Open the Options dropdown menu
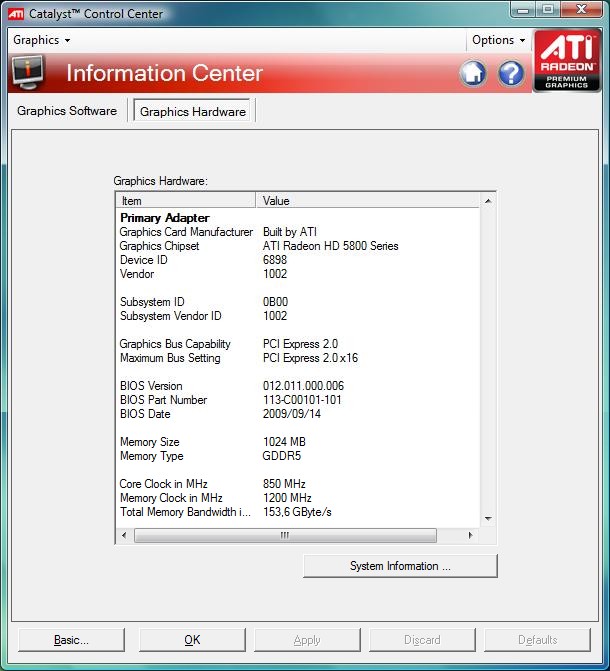The image size is (610, 671). [498, 40]
